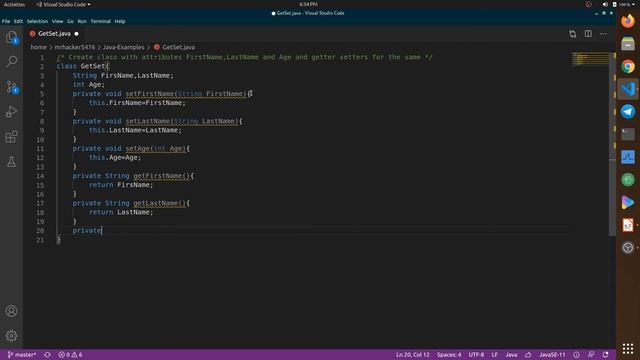Screen dimensions: 640x360
Task: Open the Help menu
Action: tap(120, 21)
